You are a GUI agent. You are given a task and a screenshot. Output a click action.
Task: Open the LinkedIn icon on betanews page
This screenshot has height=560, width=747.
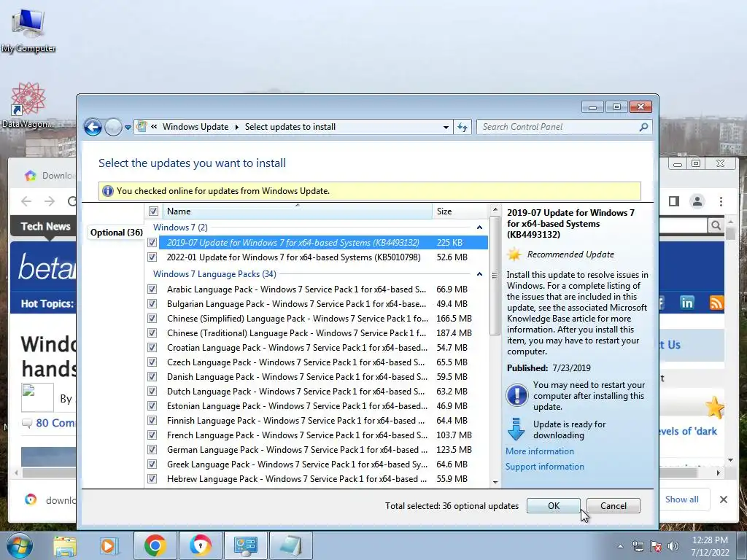click(687, 303)
